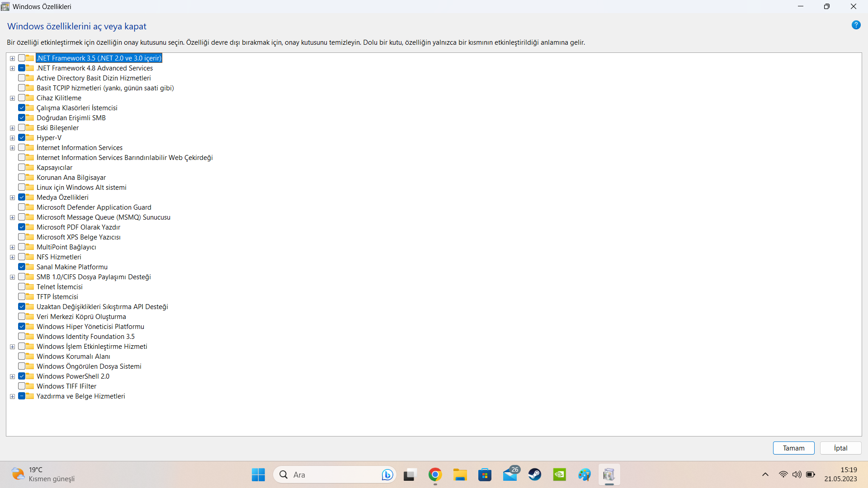
Task: Open File Explorer from the taskbar
Action: pyautogui.click(x=460, y=475)
